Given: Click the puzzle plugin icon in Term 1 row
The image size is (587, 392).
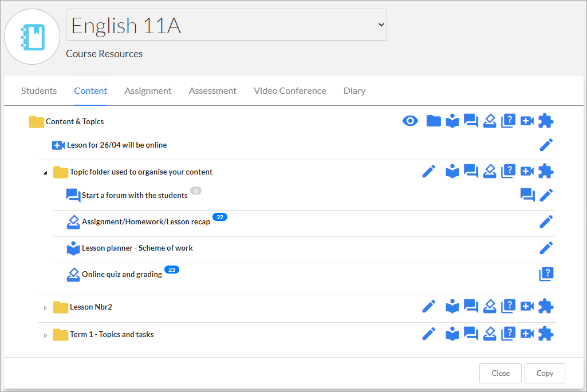Looking at the screenshot, I should (x=546, y=334).
